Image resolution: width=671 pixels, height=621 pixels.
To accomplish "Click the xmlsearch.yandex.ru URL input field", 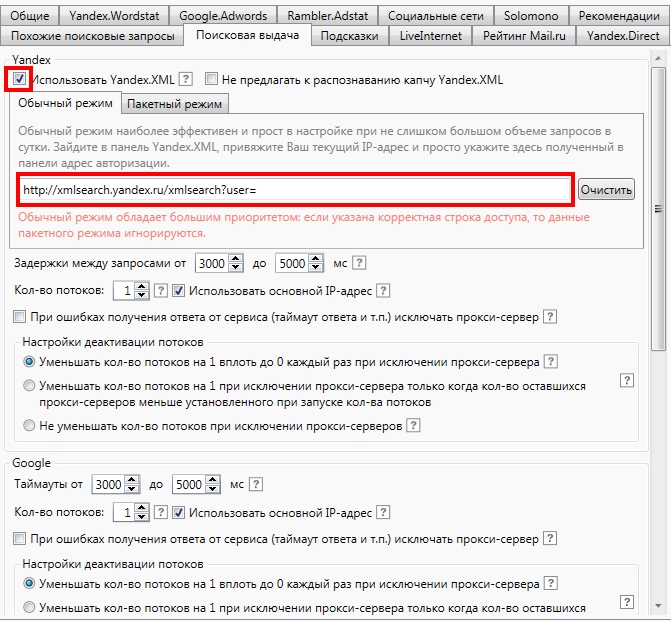I will (x=295, y=190).
